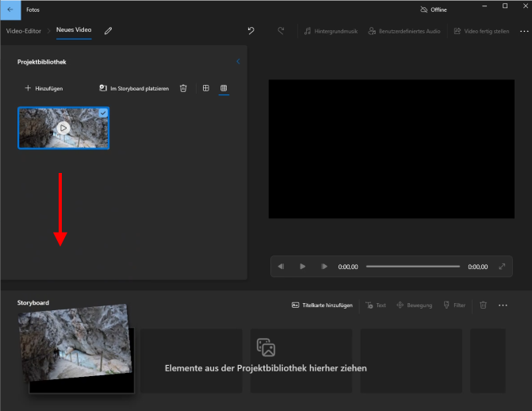Screen dimensions: 532x411
Task: Click Hintergrundmusik music icon
Action: (308, 31)
